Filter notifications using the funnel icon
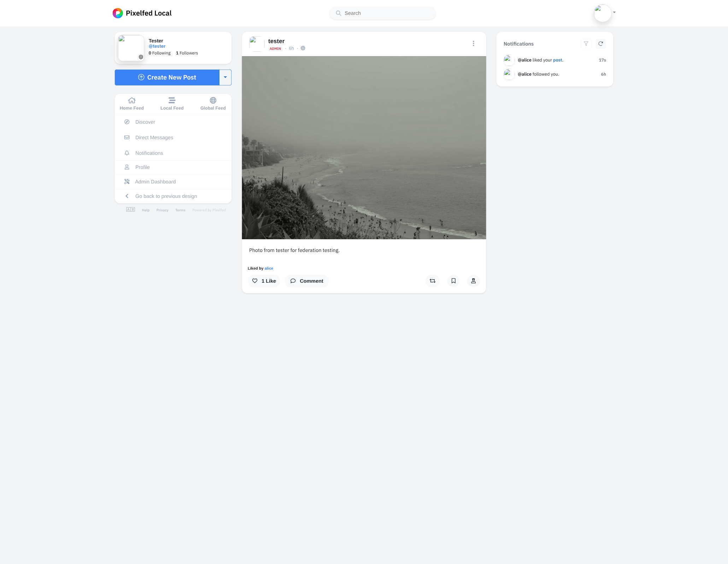This screenshot has width=728, height=564. click(x=586, y=44)
